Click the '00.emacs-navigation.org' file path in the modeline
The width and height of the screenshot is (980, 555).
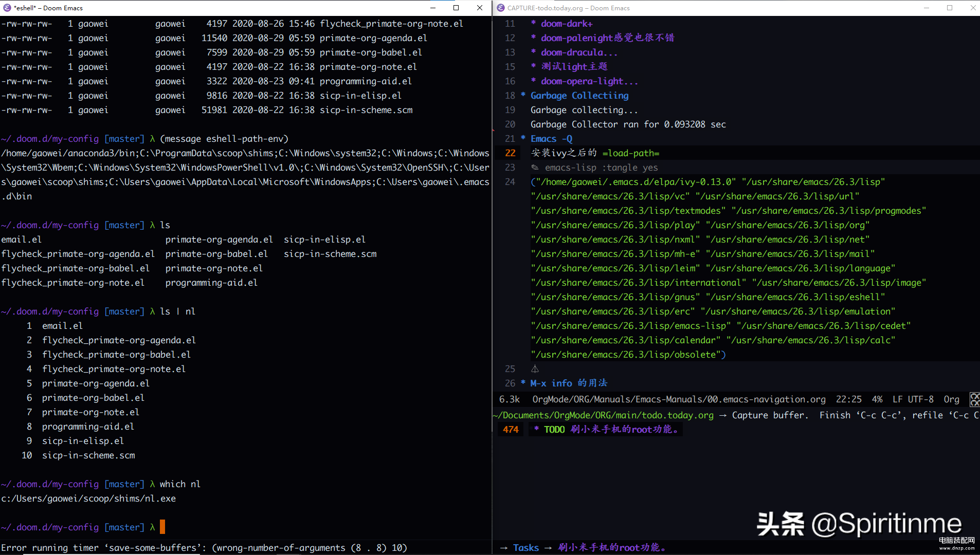[x=679, y=399]
